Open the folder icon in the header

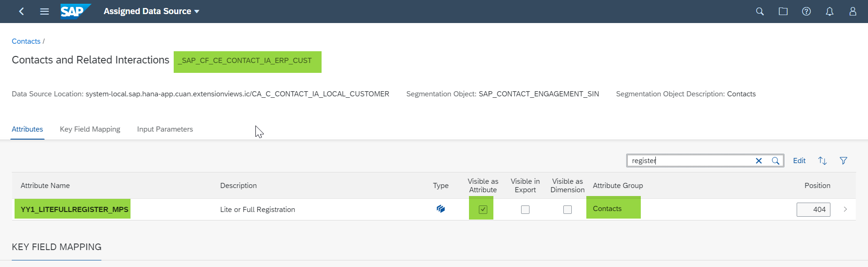(x=783, y=11)
